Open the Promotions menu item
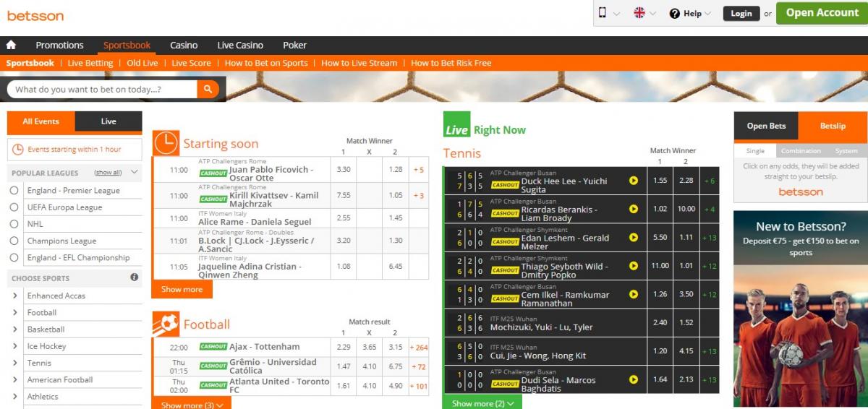This screenshot has height=409, width=868. pos(59,45)
